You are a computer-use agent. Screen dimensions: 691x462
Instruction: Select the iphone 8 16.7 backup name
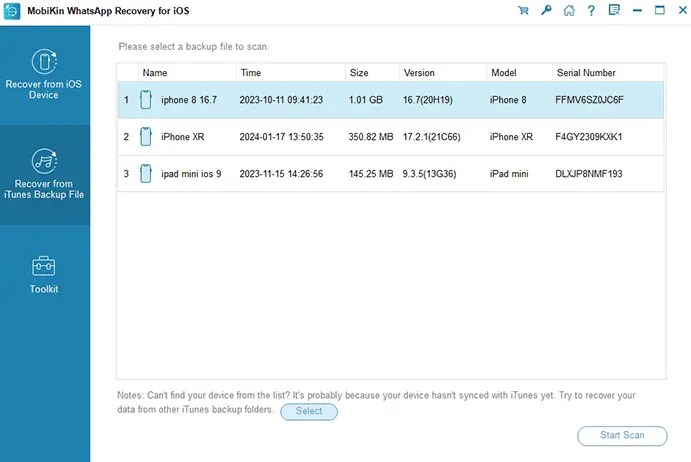[189, 100]
